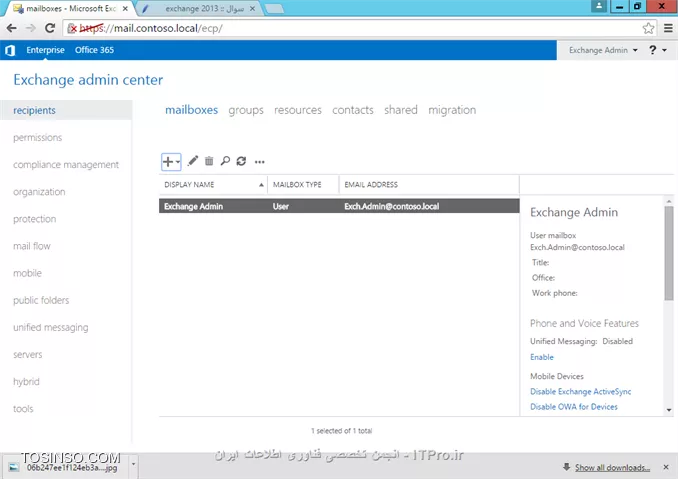Viewport: 678px width, 479px height.
Task: Click the Exchange admin center title
Action: click(88, 80)
